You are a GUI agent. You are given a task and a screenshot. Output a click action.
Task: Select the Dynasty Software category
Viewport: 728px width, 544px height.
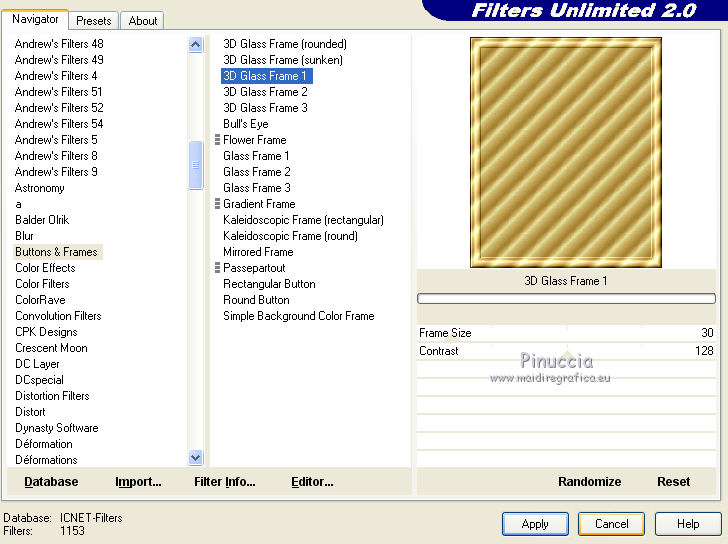(x=57, y=428)
